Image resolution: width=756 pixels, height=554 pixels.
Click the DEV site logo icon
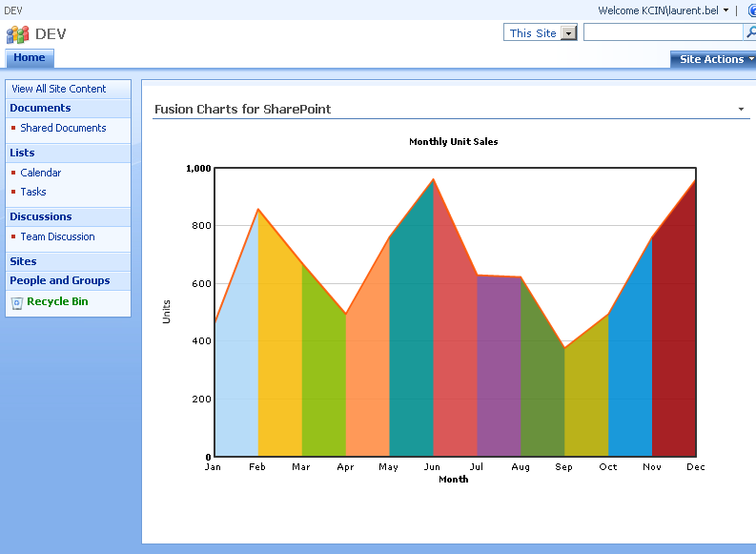(x=18, y=34)
